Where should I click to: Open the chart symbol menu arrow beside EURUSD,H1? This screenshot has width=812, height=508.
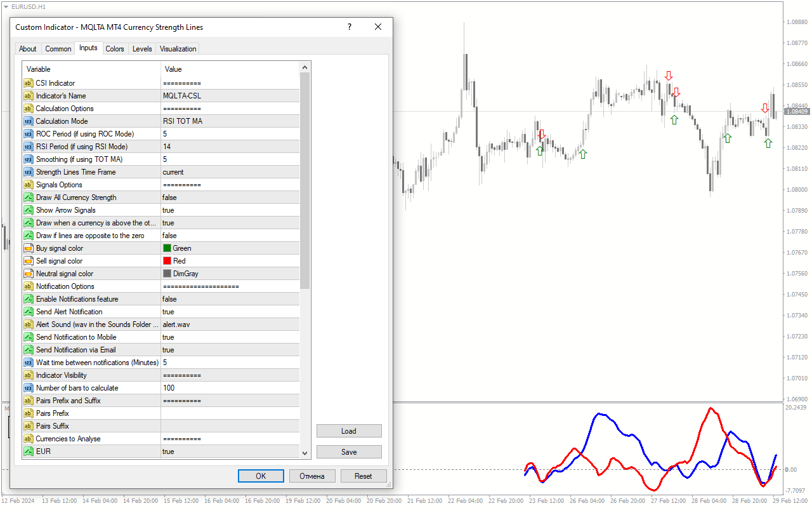6,6
